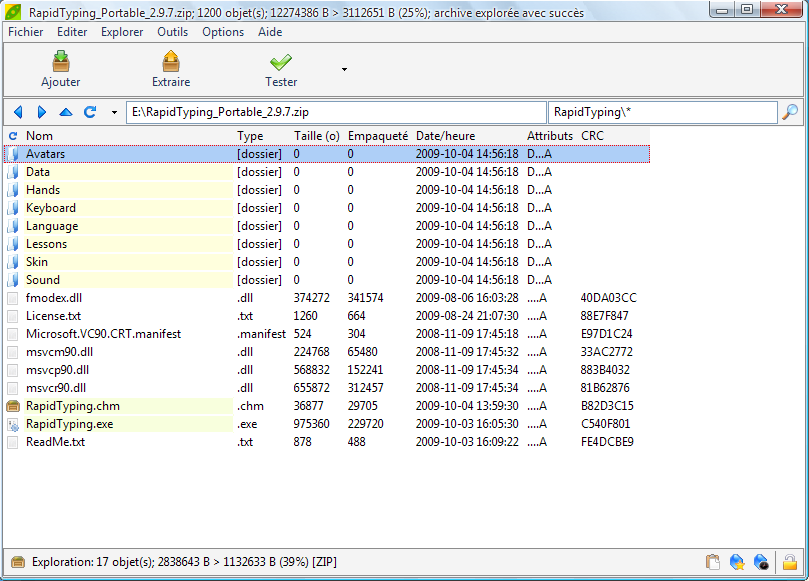
Task: Select the Avatars folder icon
Action: pos(13,154)
